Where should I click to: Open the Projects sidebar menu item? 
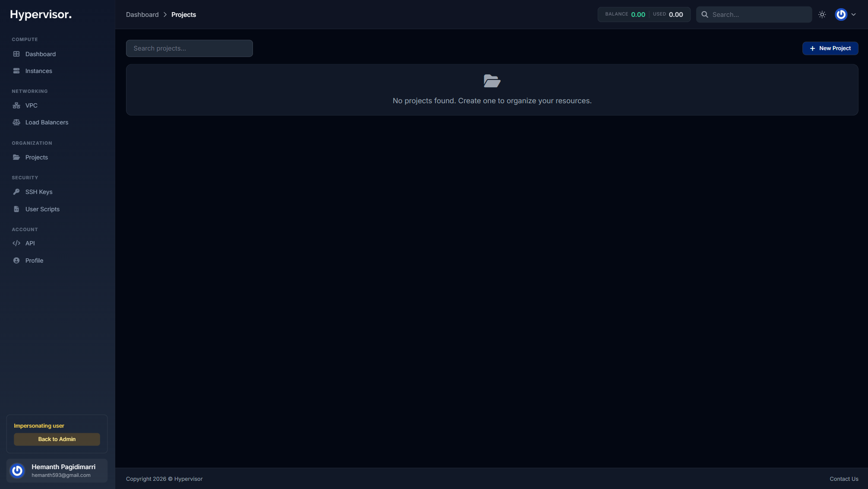pyautogui.click(x=37, y=157)
